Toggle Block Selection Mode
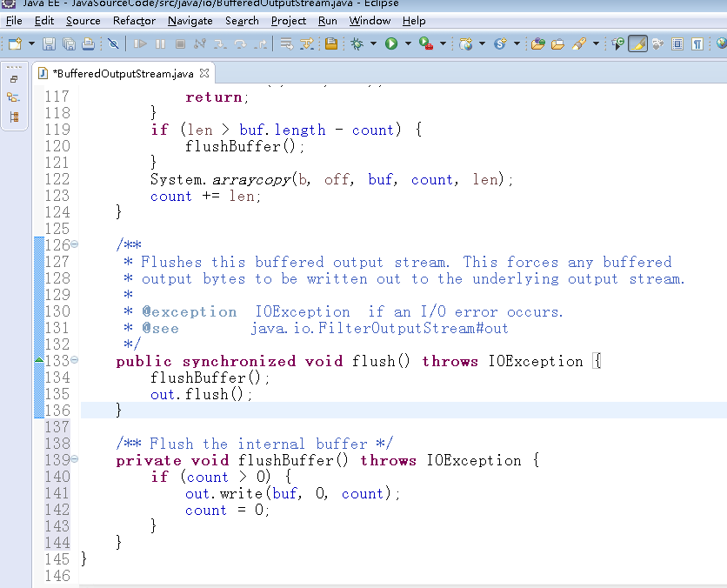This screenshot has height=588, width=727. click(677, 43)
